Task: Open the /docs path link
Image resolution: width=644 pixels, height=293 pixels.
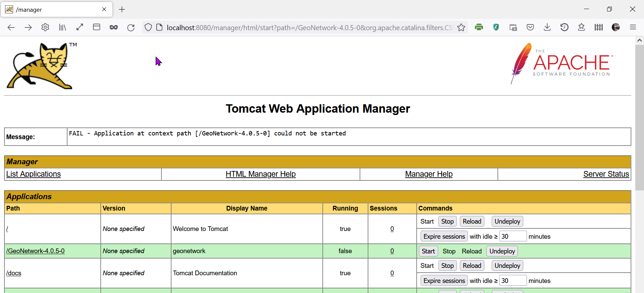Action: pyautogui.click(x=14, y=273)
